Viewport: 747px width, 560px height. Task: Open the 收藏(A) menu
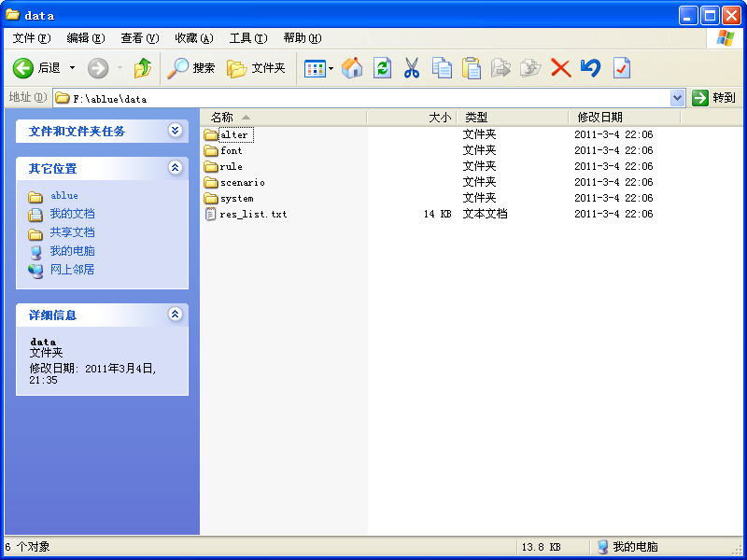click(194, 38)
